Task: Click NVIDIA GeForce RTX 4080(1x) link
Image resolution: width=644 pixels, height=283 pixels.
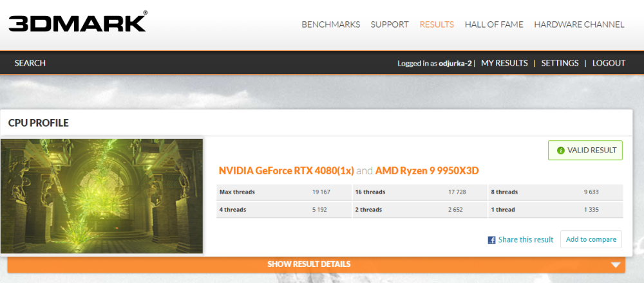Action: (x=287, y=170)
